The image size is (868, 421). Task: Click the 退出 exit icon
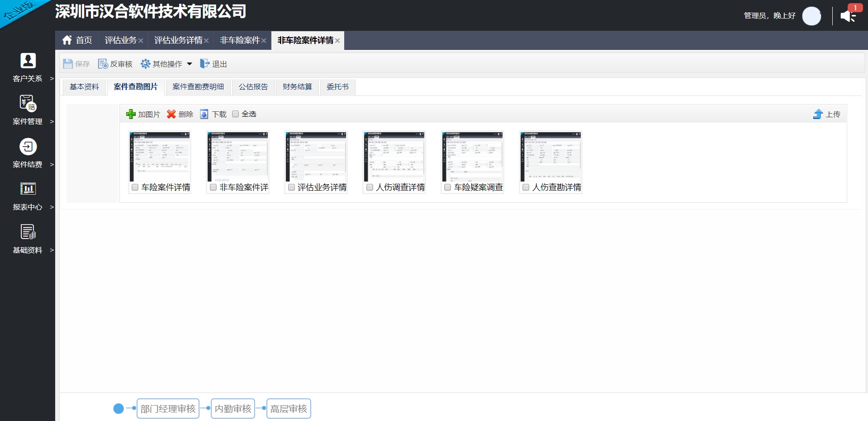205,64
